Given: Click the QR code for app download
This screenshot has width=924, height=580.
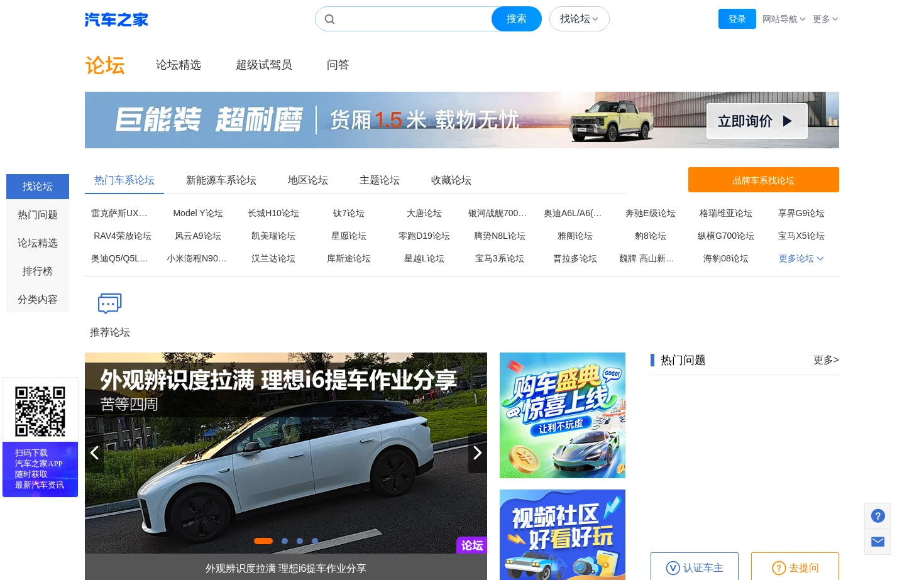Looking at the screenshot, I should tap(40, 412).
